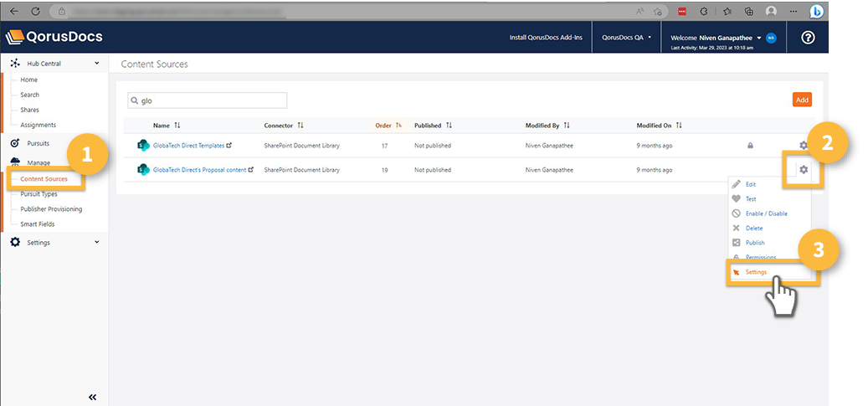Click order value '19' cell
This screenshot has height=406, width=868.
tap(384, 170)
